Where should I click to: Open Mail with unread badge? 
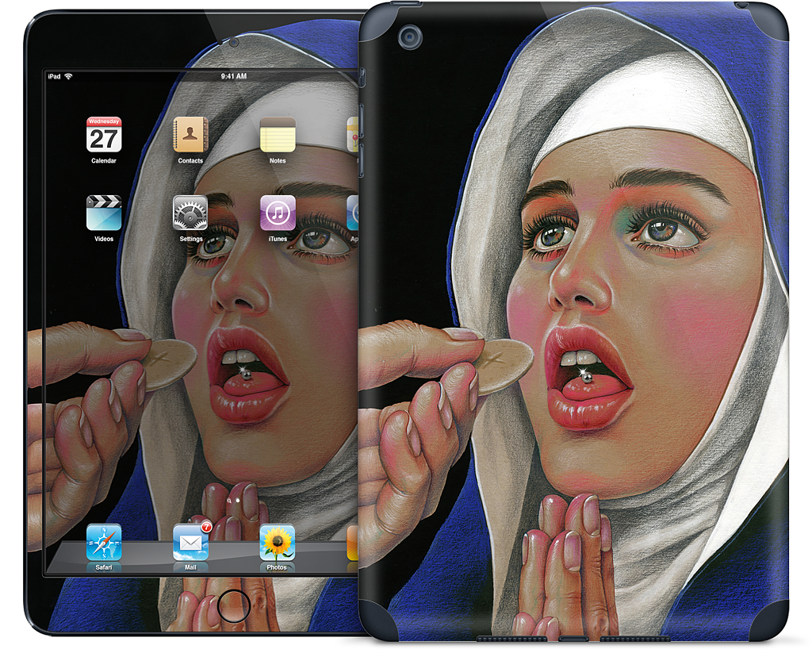click(190, 543)
